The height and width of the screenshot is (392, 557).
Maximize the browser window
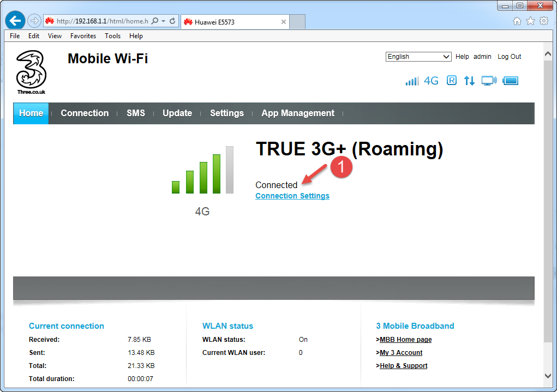coord(520,5)
